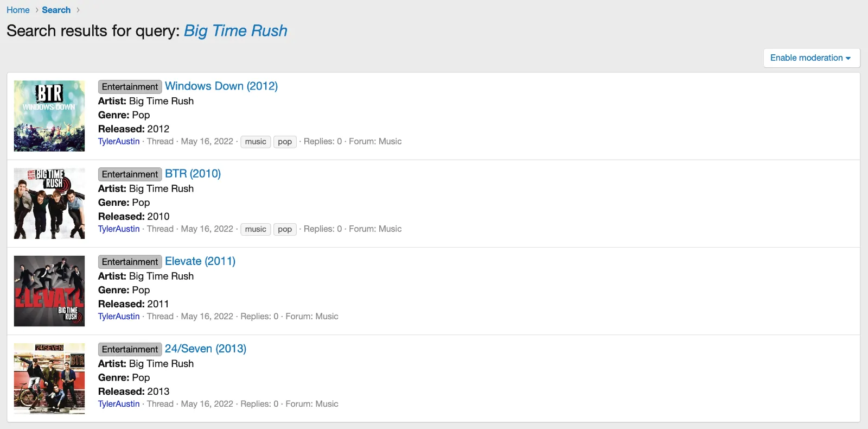
Task: Click the Windows Down album cover
Action: (x=49, y=116)
